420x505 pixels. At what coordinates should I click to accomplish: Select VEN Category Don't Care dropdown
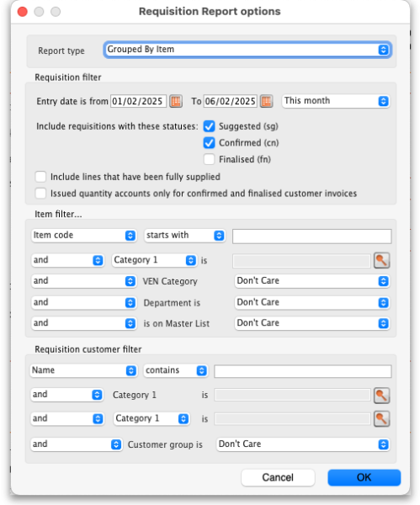(x=312, y=281)
